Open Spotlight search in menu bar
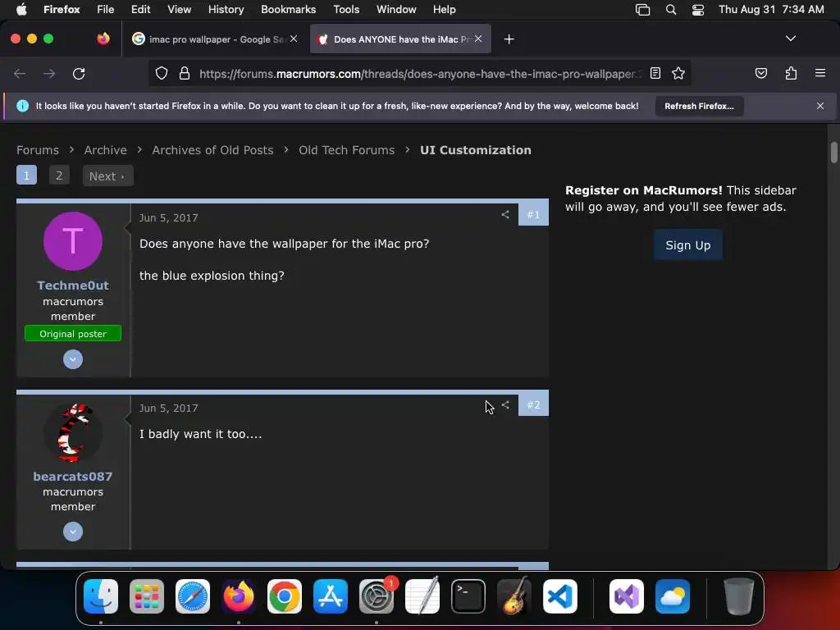 pos(671,10)
